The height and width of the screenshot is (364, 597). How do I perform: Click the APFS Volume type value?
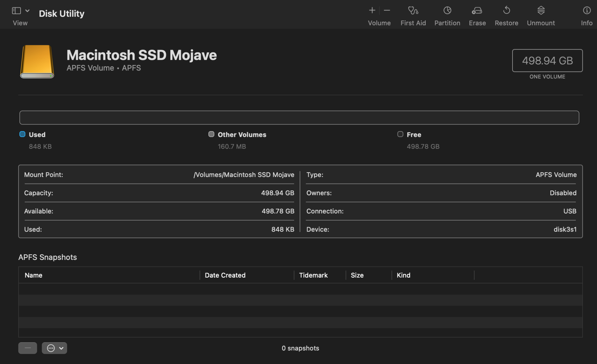(556, 175)
